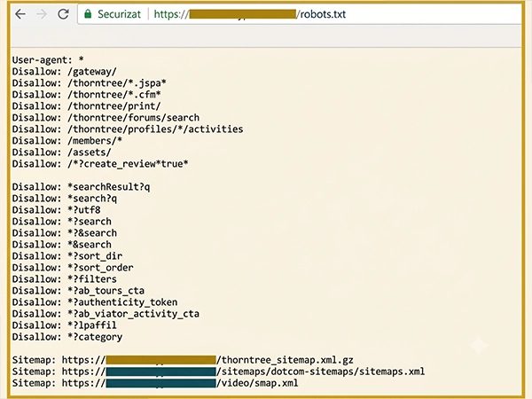Click the 'User-agent: *' line
The image size is (532, 399).
[x=48, y=60]
